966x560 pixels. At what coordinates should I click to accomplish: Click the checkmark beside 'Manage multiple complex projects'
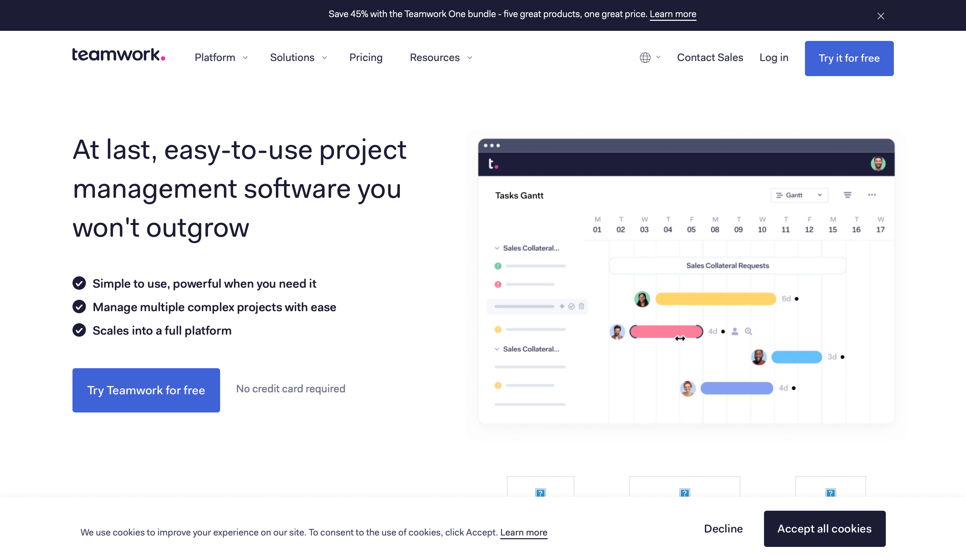[x=79, y=307]
